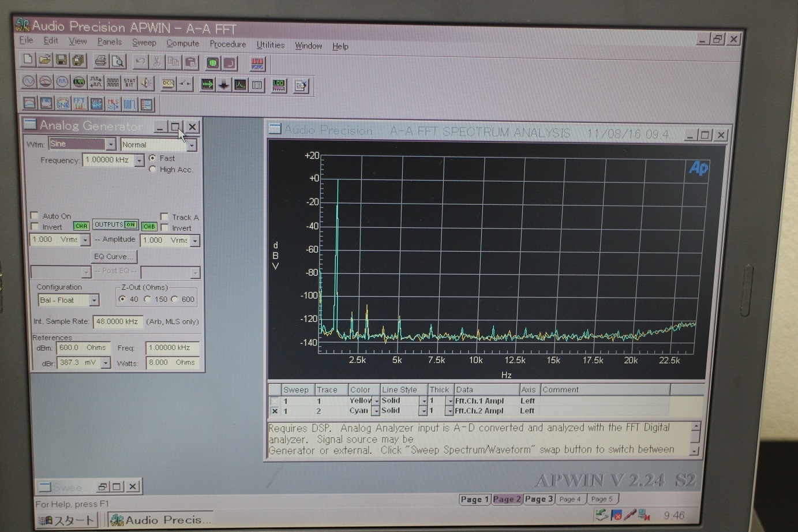Click the Copy icon in toolbar

(174, 62)
